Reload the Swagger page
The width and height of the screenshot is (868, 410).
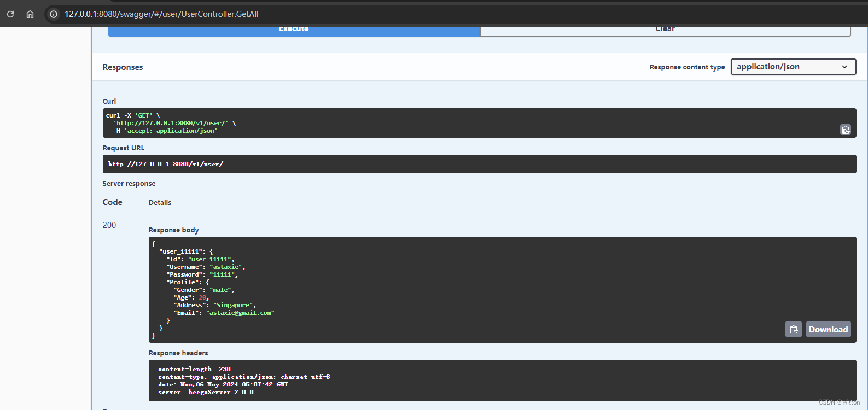click(x=10, y=14)
